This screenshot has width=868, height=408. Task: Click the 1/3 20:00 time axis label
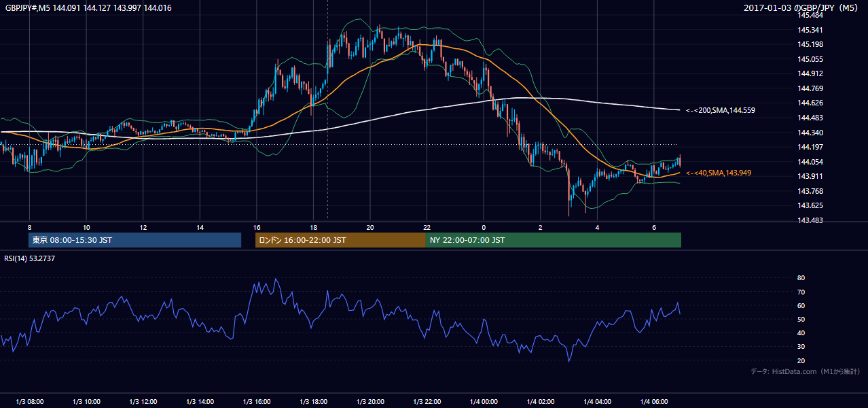[370, 402]
